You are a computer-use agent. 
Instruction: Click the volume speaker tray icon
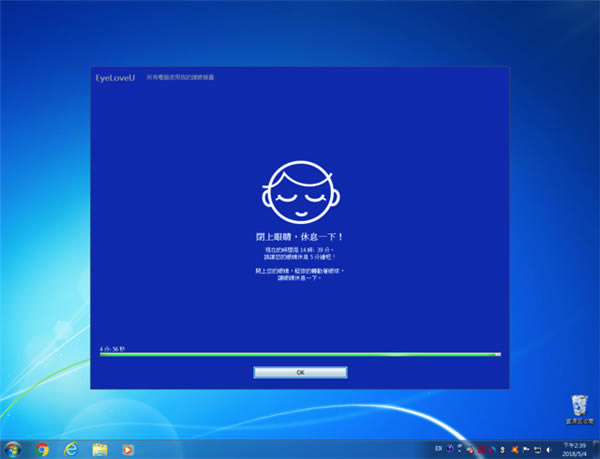[549, 450]
